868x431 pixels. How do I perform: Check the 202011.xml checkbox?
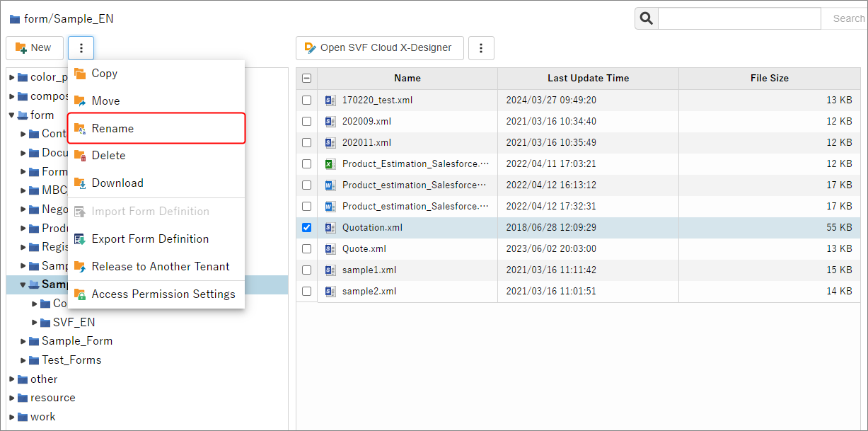pos(306,143)
